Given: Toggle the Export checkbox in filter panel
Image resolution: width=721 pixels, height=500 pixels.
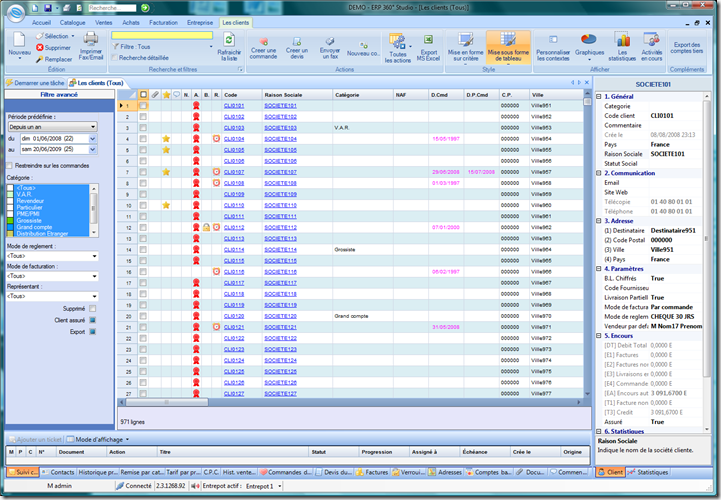Looking at the screenshot, I should (x=93, y=332).
